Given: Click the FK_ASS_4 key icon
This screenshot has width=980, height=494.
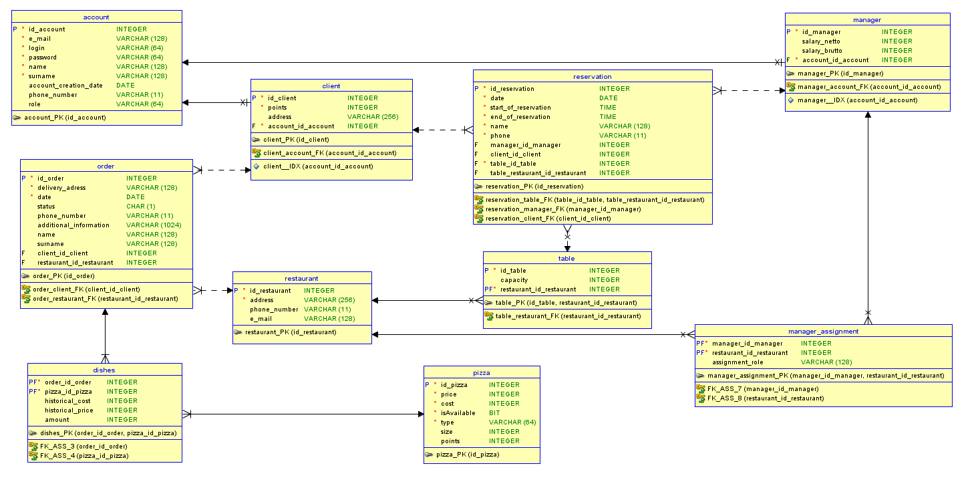Looking at the screenshot, I should coord(33,455).
